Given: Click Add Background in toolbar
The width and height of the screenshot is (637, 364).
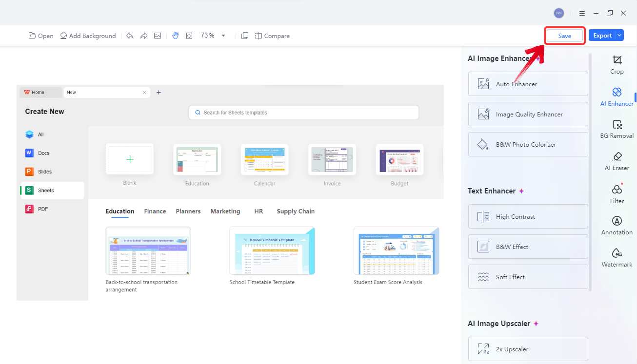Looking at the screenshot, I should tap(88, 36).
